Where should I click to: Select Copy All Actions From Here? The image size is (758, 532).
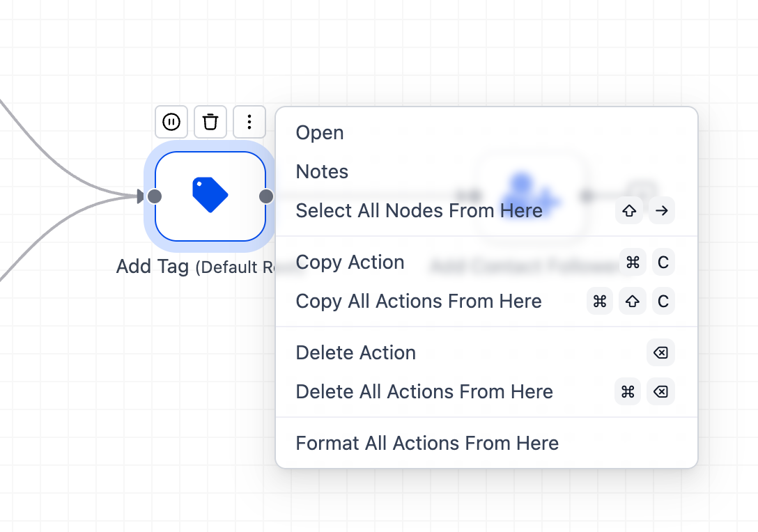[x=418, y=302]
